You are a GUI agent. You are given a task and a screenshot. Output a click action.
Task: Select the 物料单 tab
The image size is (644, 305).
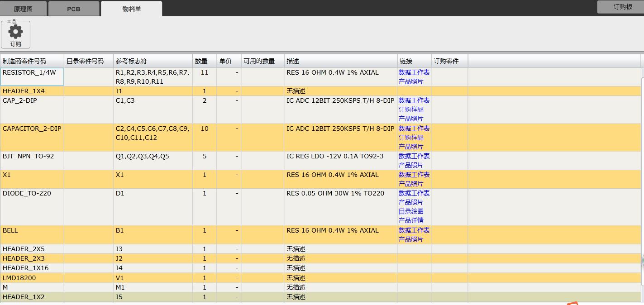[132, 9]
